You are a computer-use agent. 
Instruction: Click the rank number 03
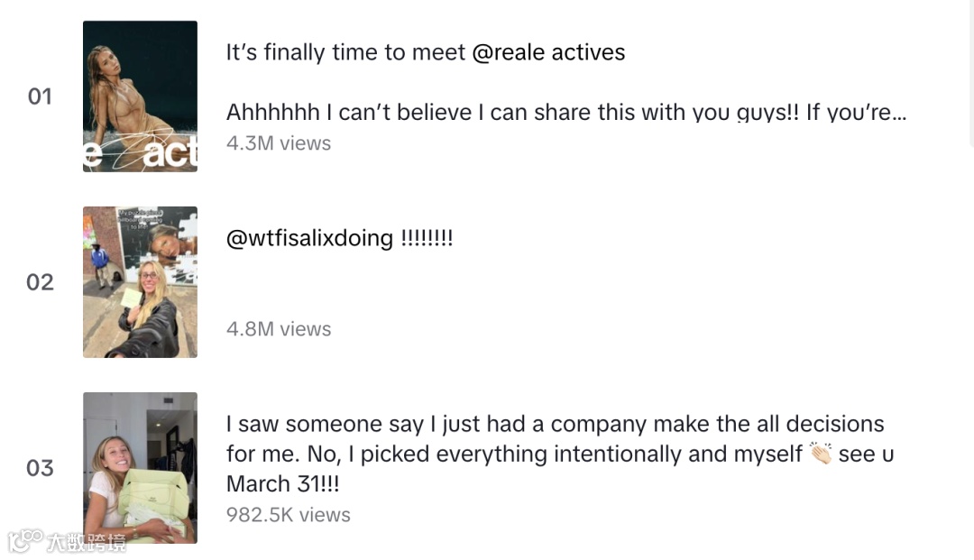(x=40, y=468)
